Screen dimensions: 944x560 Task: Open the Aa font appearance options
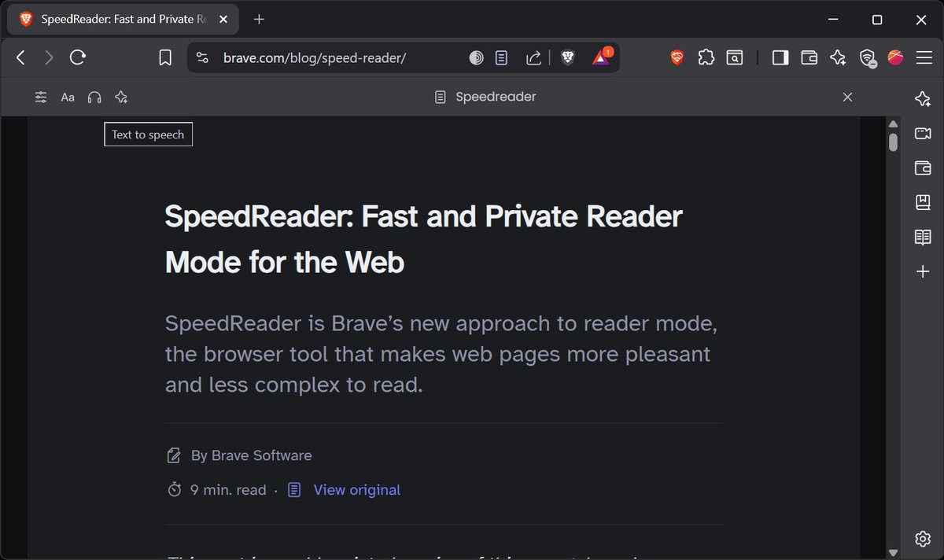click(x=68, y=98)
